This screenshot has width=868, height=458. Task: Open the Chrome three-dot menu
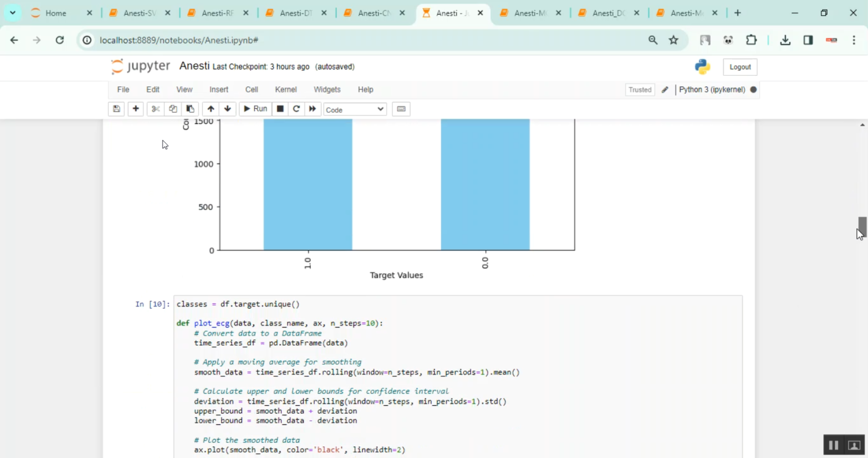click(x=854, y=40)
